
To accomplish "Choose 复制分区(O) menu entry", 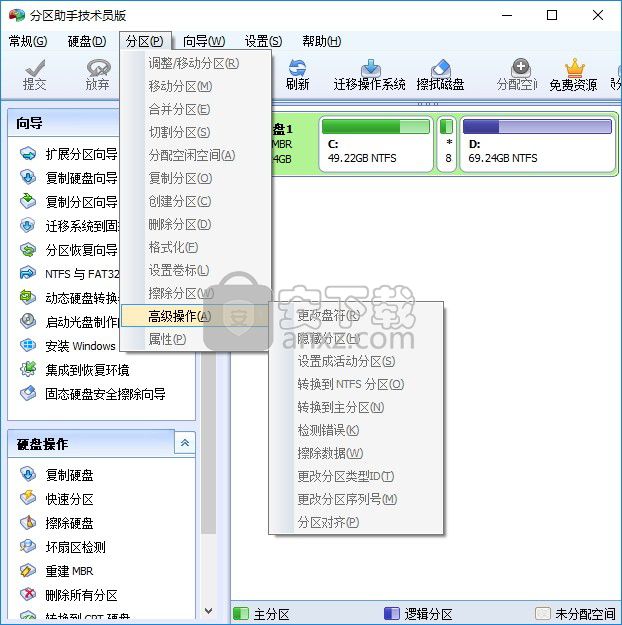I will 195,178.
